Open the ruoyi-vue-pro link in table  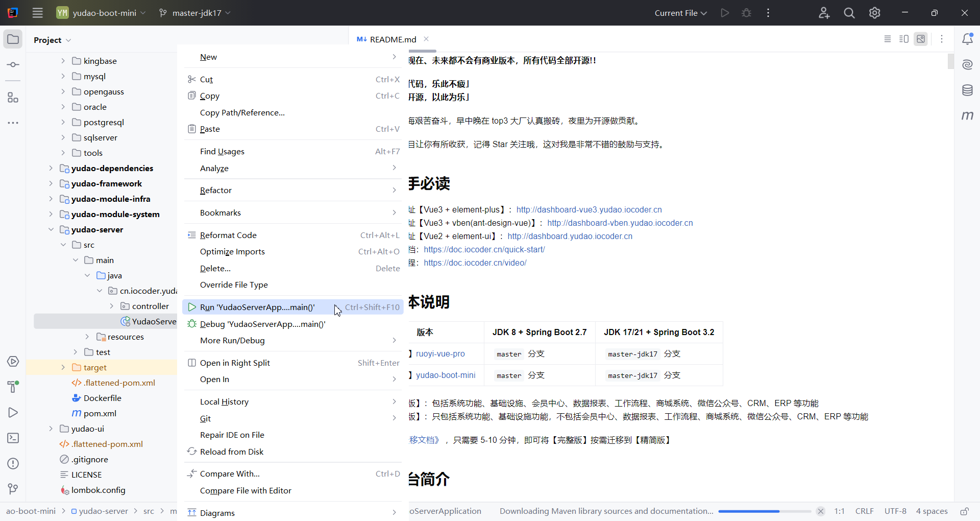coord(440,353)
